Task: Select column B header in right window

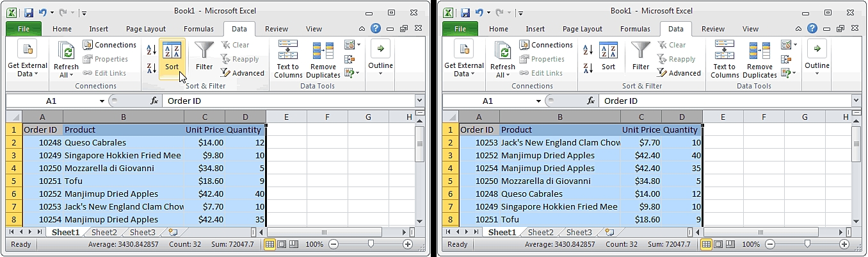Action: [559, 117]
